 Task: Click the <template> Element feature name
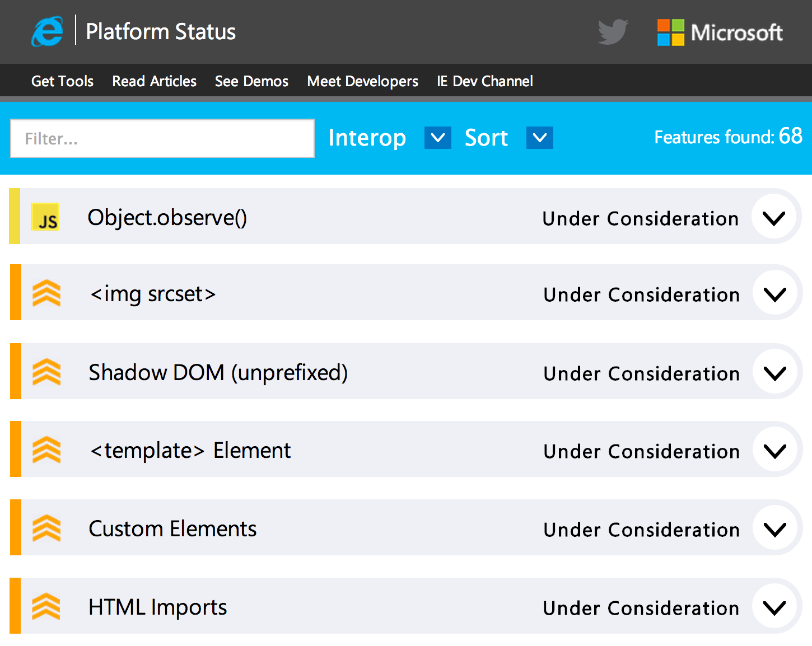click(x=190, y=451)
